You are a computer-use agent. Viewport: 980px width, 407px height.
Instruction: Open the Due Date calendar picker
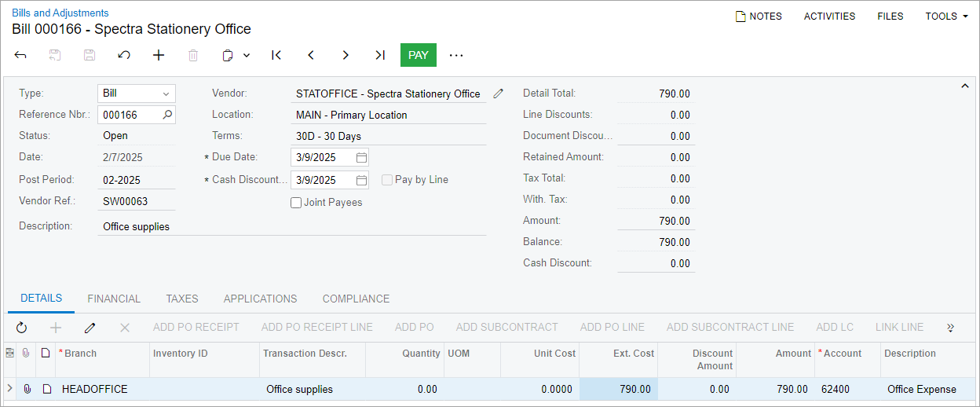(x=361, y=157)
